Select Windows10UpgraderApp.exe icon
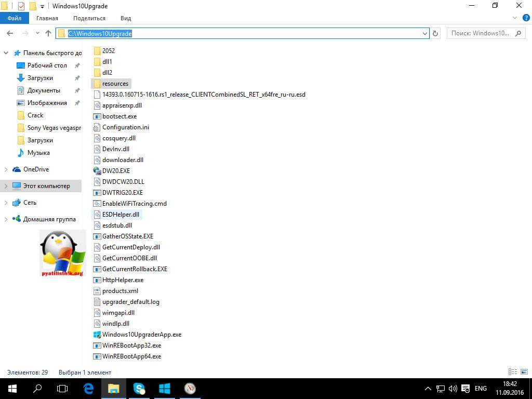This screenshot has width=532, height=399. (97, 335)
